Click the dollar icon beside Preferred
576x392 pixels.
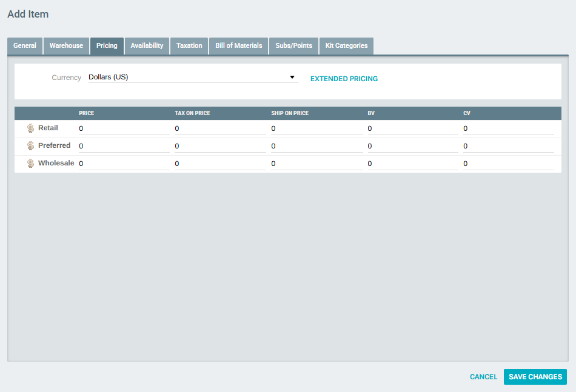click(x=30, y=145)
